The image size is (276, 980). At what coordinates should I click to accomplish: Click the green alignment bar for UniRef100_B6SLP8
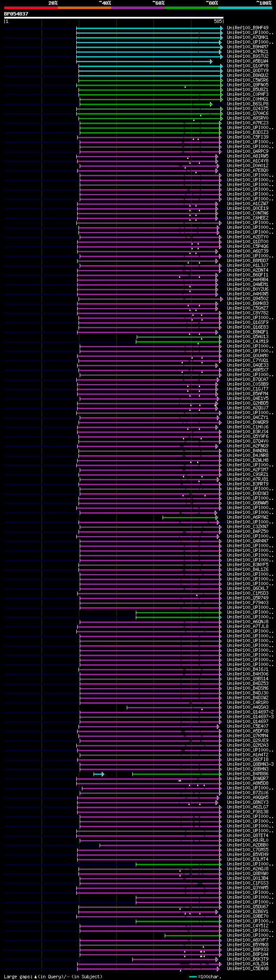[x=146, y=104]
